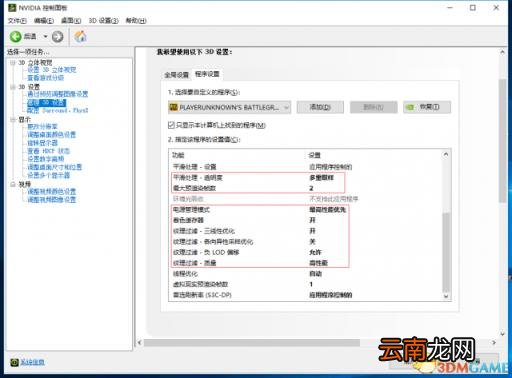
Task: Collapse the 视频 tree node
Action: (x=13, y=184)
